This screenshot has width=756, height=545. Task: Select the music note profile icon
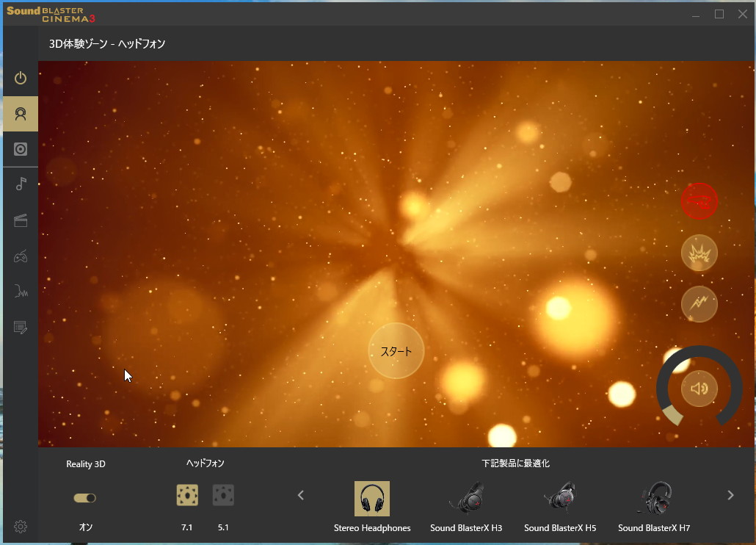point(21,184)
